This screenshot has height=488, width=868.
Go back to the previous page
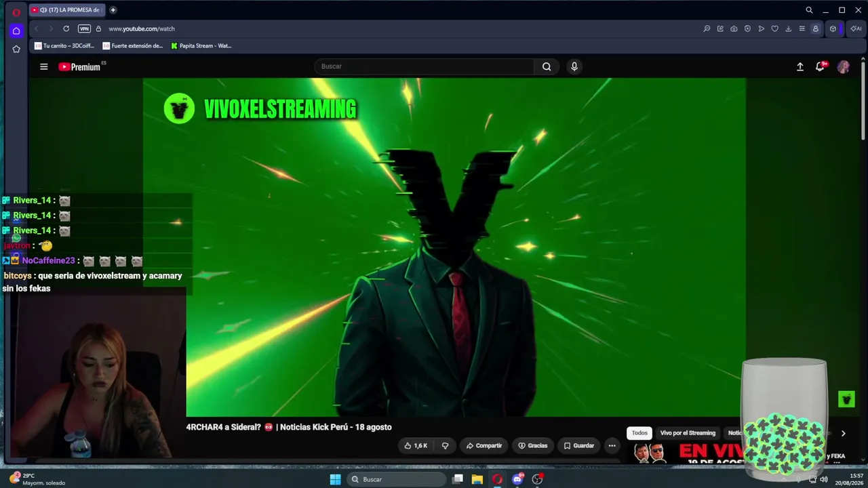(36, 28)
